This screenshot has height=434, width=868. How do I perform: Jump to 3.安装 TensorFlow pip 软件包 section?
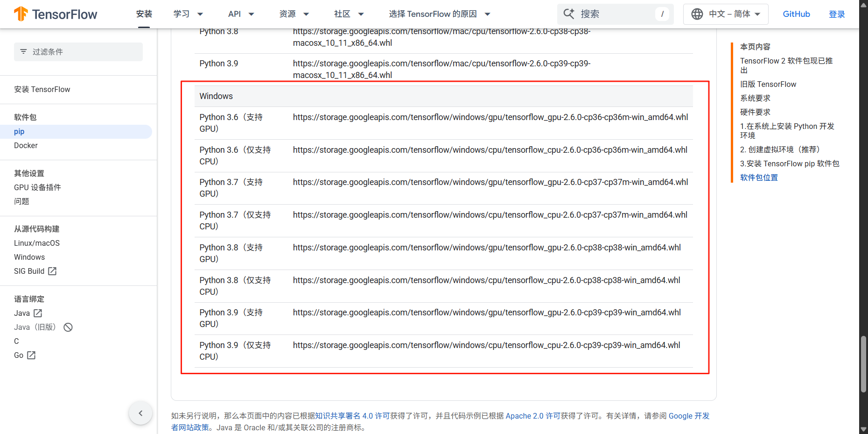(790, 164)
